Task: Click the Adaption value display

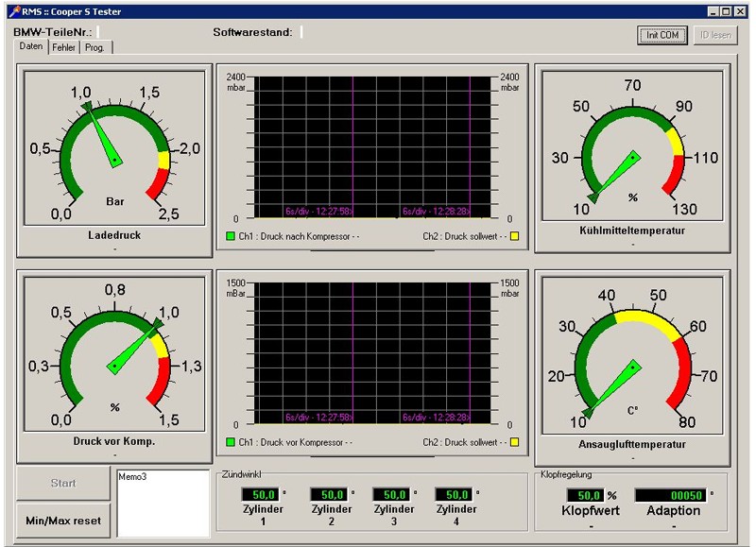Action: click(672, 495)
